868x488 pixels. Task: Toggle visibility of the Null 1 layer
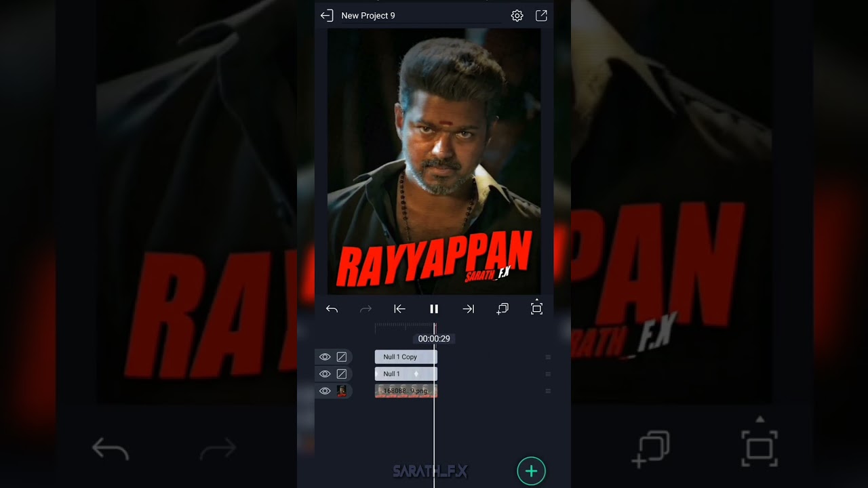click(x=325, y=374)
